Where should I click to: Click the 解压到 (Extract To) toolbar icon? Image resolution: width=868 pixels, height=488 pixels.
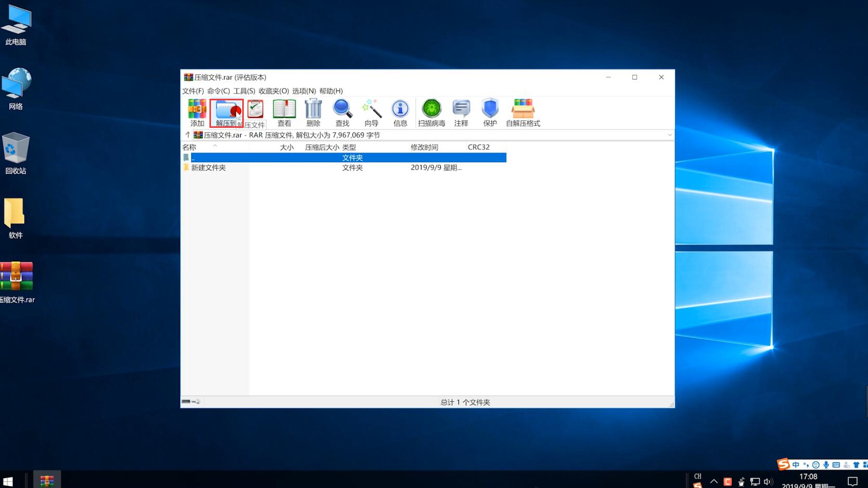227,113
